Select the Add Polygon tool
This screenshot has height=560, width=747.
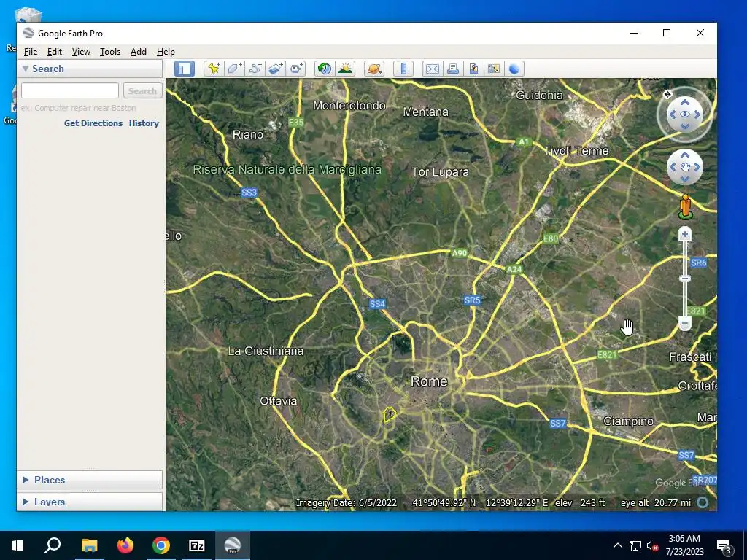[234, 69]
